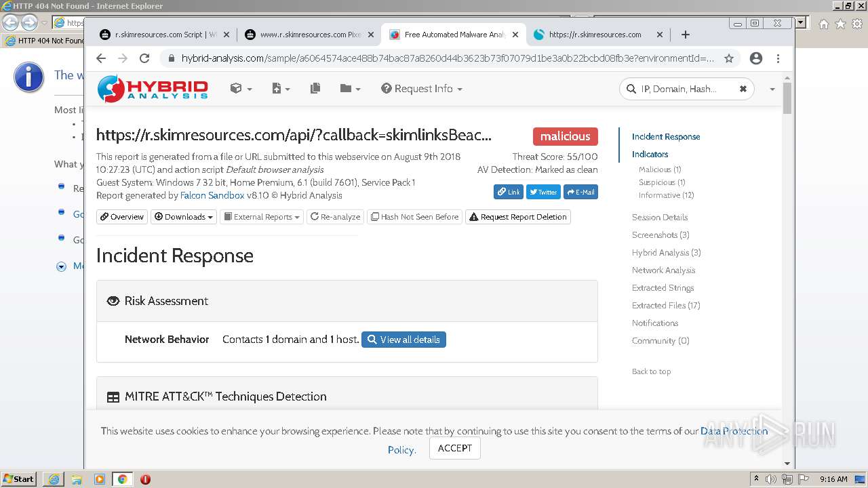Go to Session Details section
Screen dimensions: 868x488
pyautogui.click(x=660, y=217)
